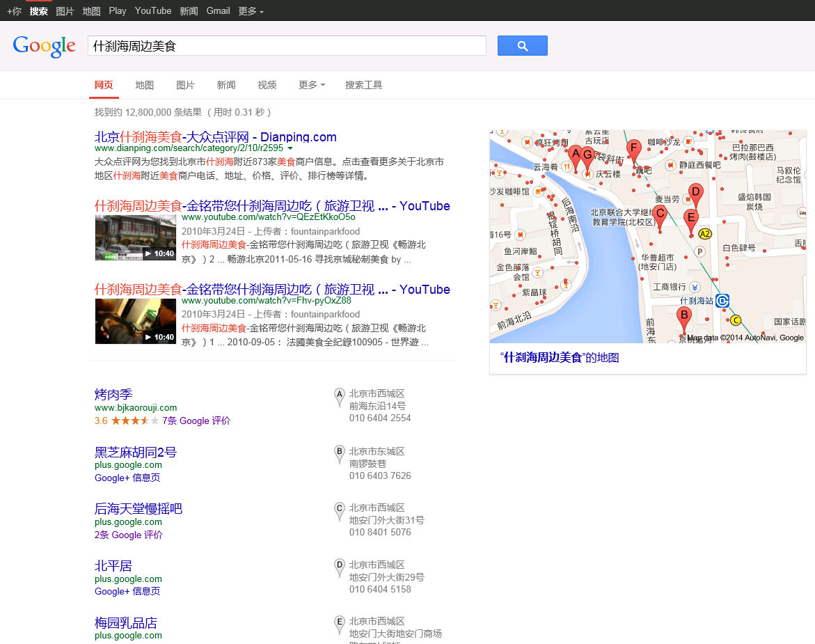Click the blue magnifier search button
This screenshot has width=815, height=644.
(x=523, y=46)
